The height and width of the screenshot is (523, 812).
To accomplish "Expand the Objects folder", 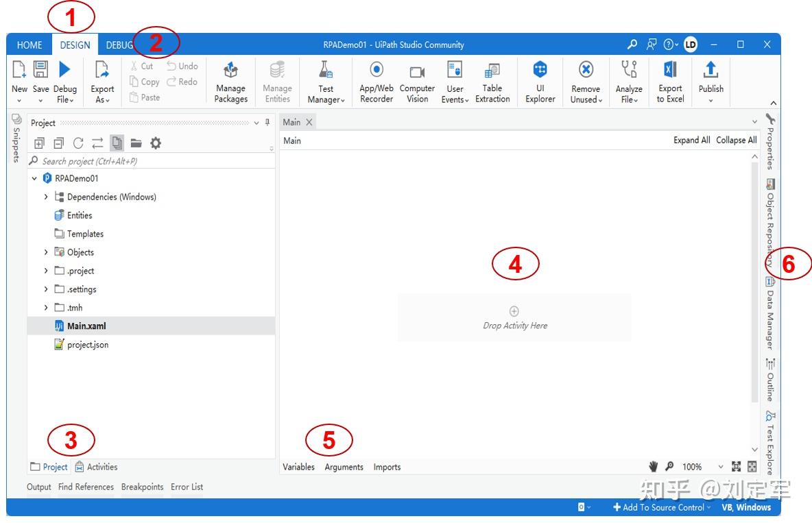I will coord(45,252).
